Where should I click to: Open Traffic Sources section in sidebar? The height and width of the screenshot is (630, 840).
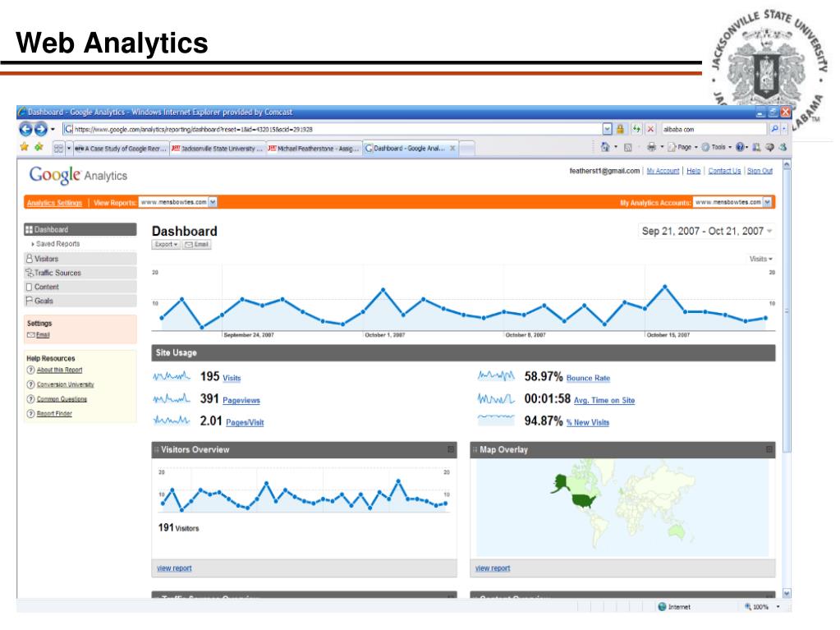[x=80, y=273]
